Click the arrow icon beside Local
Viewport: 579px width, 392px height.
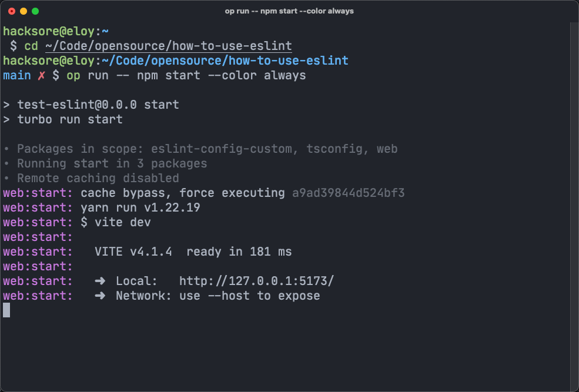pos(100,281)
